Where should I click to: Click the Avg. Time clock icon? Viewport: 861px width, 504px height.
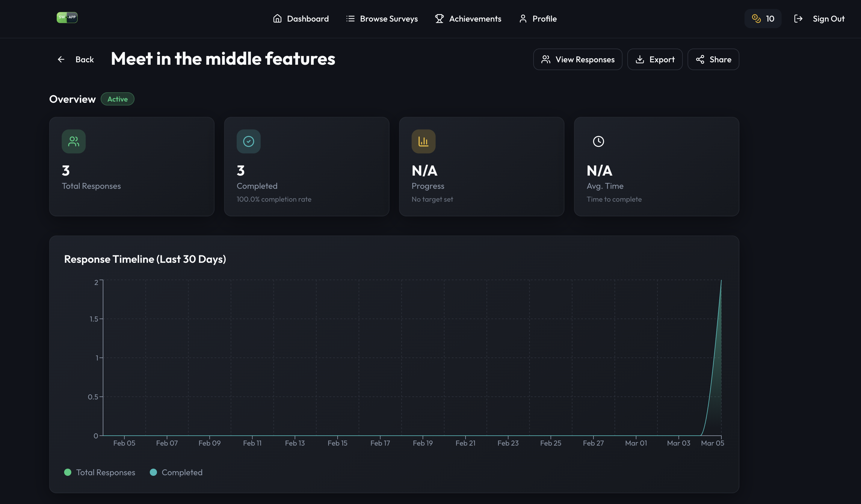tap(598, 141)
